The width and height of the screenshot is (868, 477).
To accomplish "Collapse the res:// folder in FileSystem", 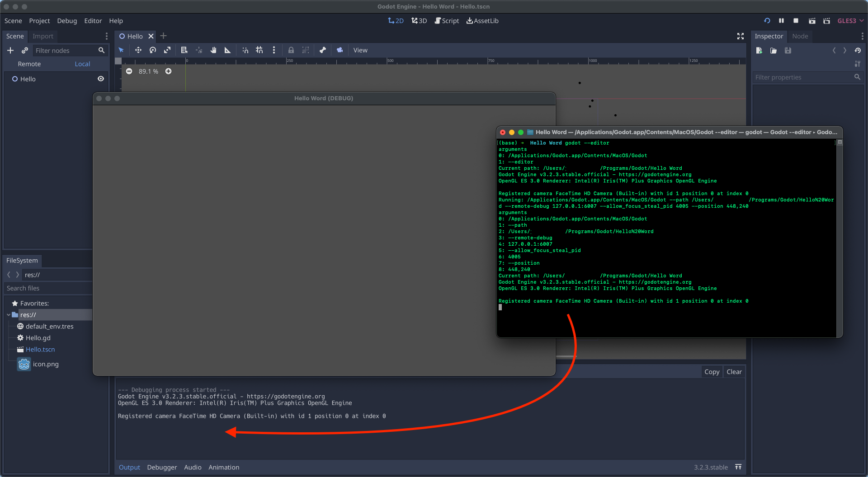I will pyautogui.click(x=9, y=315).
